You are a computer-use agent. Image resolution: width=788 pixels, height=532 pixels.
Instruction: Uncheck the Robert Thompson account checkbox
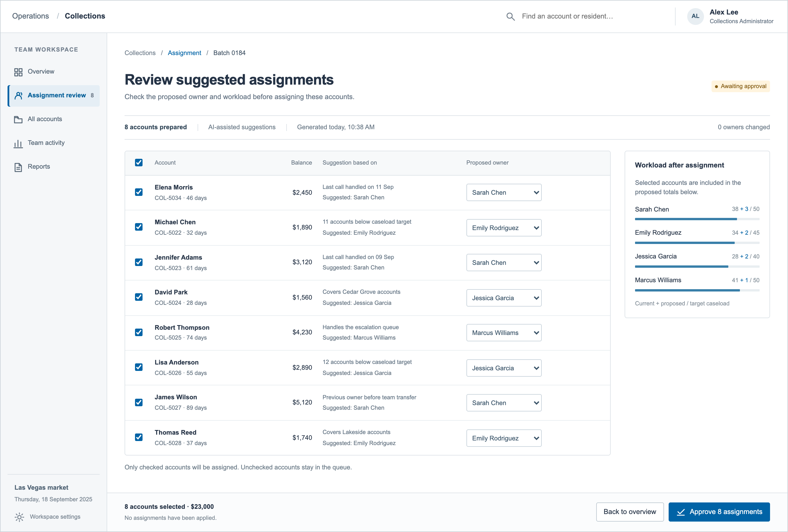coord(139,332)
